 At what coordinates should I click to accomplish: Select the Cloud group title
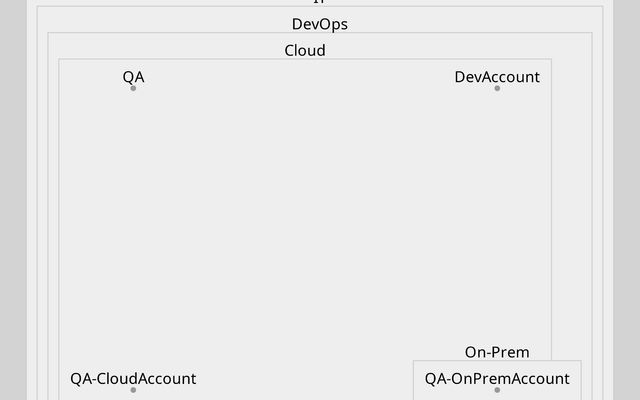point(305,50)
